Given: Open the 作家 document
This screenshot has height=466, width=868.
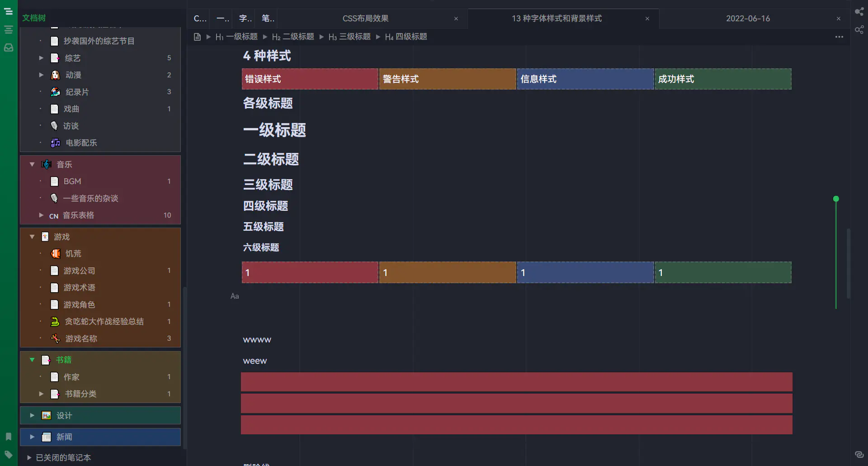Looking at the screenshot, I should click(99, 377).
